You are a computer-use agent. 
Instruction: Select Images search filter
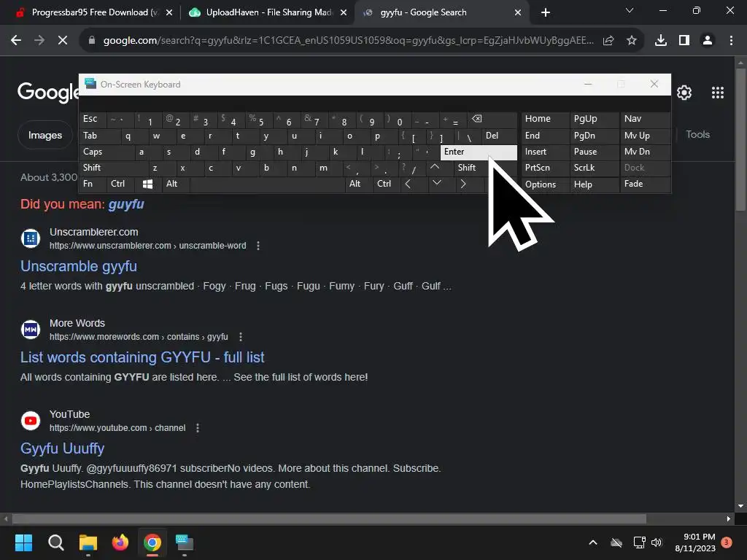44,135
